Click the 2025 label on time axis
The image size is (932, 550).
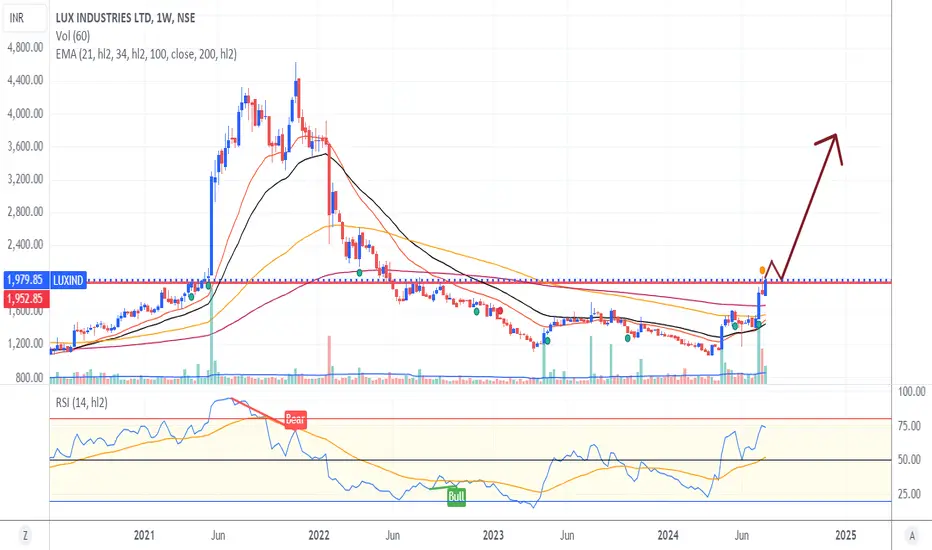[846, 536]
